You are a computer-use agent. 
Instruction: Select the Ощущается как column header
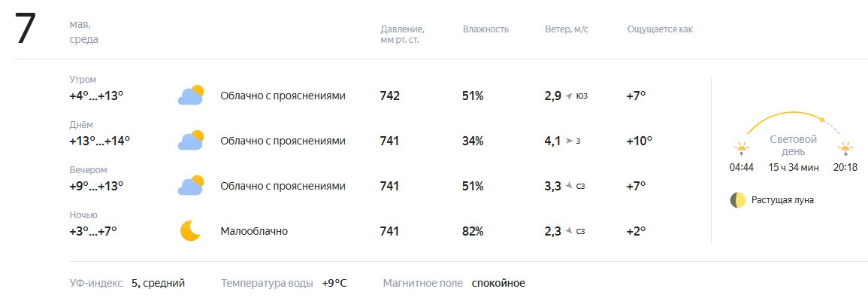pos(660,29)
